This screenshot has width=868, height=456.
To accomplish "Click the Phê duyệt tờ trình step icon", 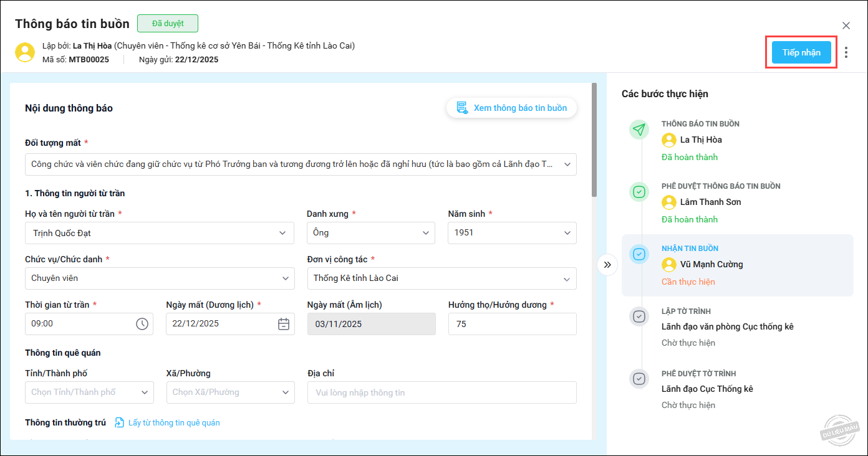I will point(639,379).
